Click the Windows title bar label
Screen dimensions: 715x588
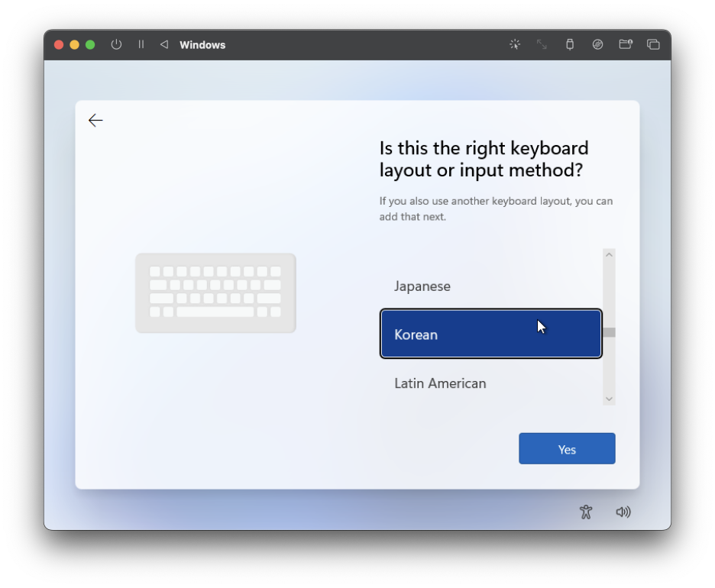coord(202,44)
